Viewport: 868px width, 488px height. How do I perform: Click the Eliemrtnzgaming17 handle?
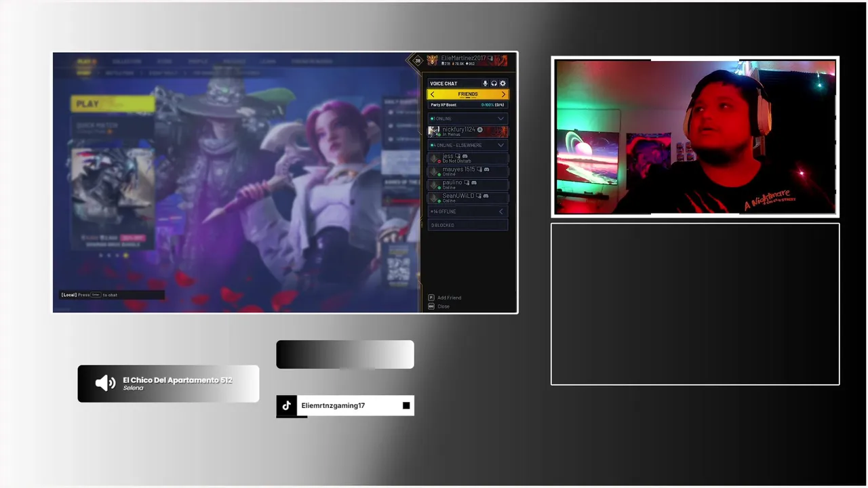(x=333, y=405)
